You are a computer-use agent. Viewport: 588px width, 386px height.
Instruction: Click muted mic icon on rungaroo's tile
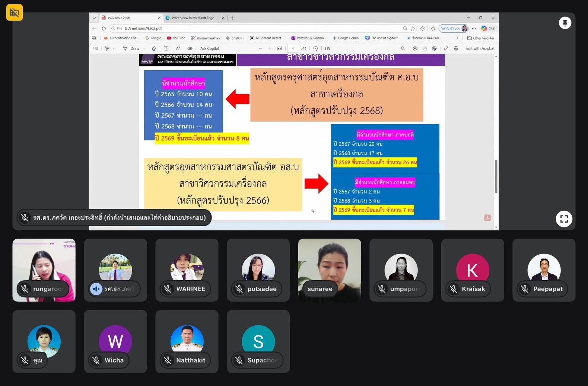(x=25, y=289)
